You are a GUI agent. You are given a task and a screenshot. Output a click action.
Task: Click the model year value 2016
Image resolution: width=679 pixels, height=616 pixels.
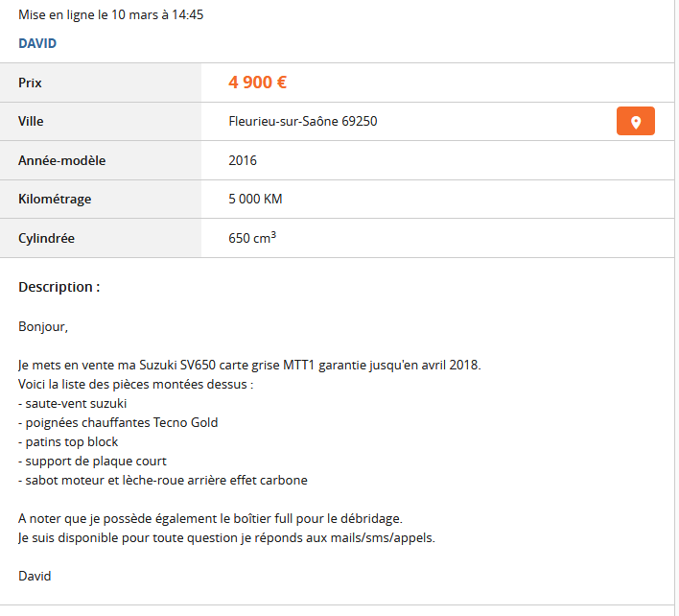[x=243, y=160]
